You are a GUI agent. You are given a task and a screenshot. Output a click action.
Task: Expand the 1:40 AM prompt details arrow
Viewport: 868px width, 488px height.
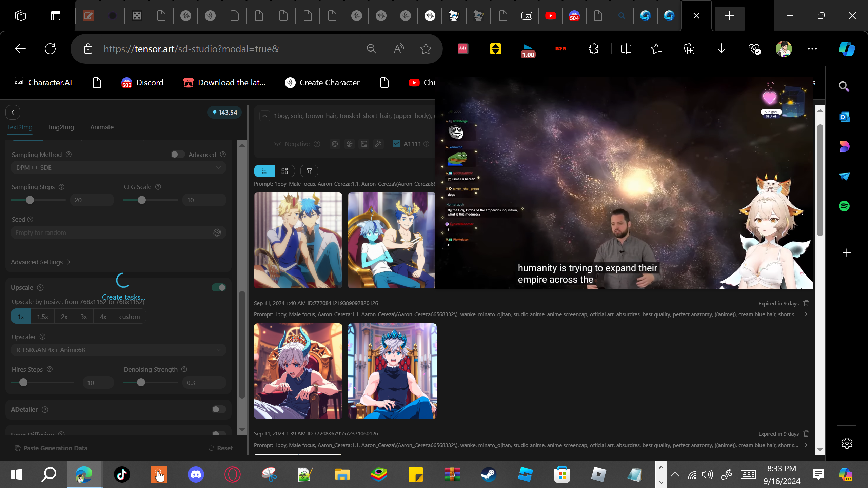coord(806,314)
